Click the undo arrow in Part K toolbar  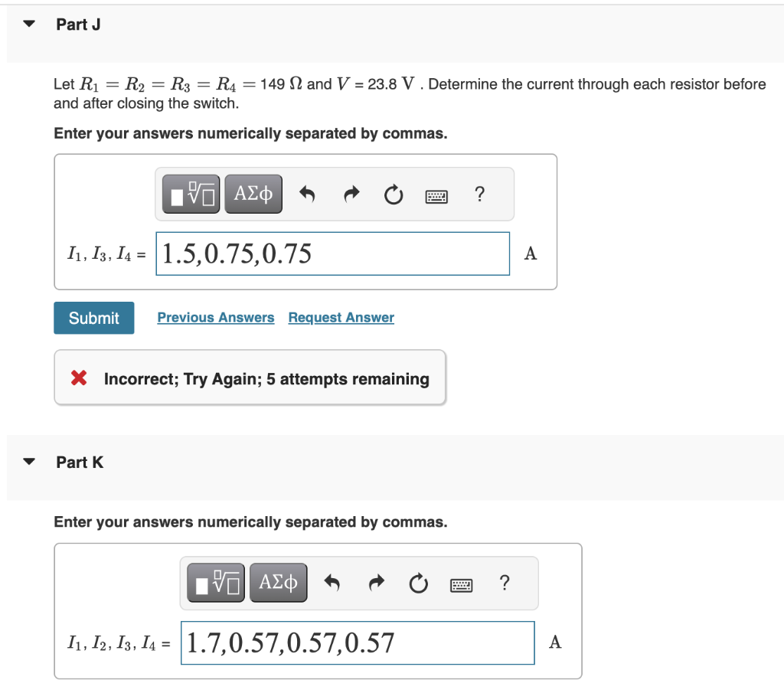[332, 582]
